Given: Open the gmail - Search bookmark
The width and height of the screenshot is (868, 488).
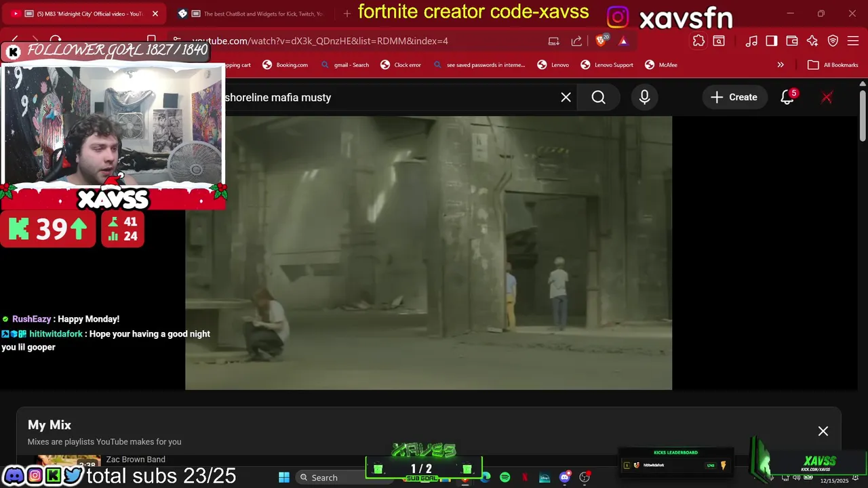Looking at the screenshot, I should 345,65.
